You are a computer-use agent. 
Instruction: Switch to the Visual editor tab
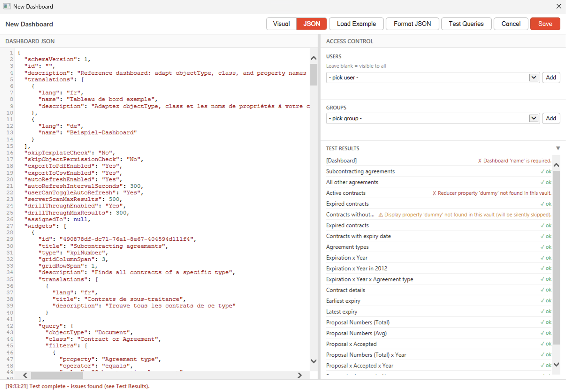click(x=281, y=24)
